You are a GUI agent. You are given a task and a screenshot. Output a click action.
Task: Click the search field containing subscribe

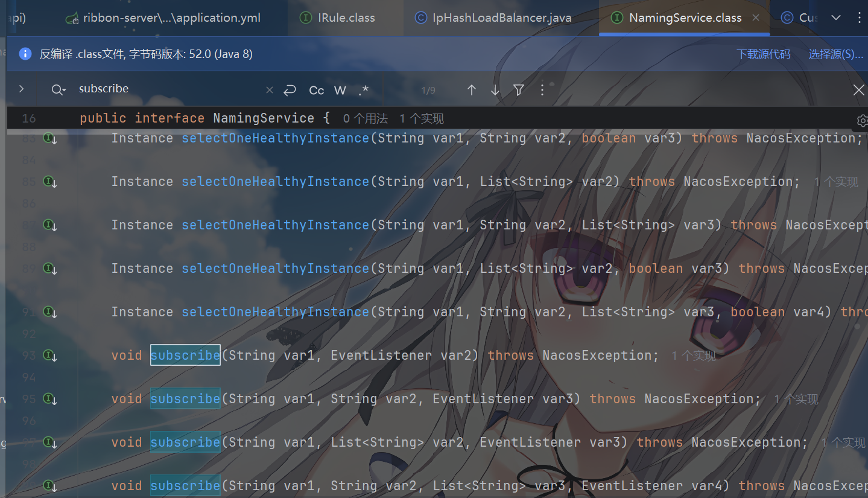click(169, 89)
